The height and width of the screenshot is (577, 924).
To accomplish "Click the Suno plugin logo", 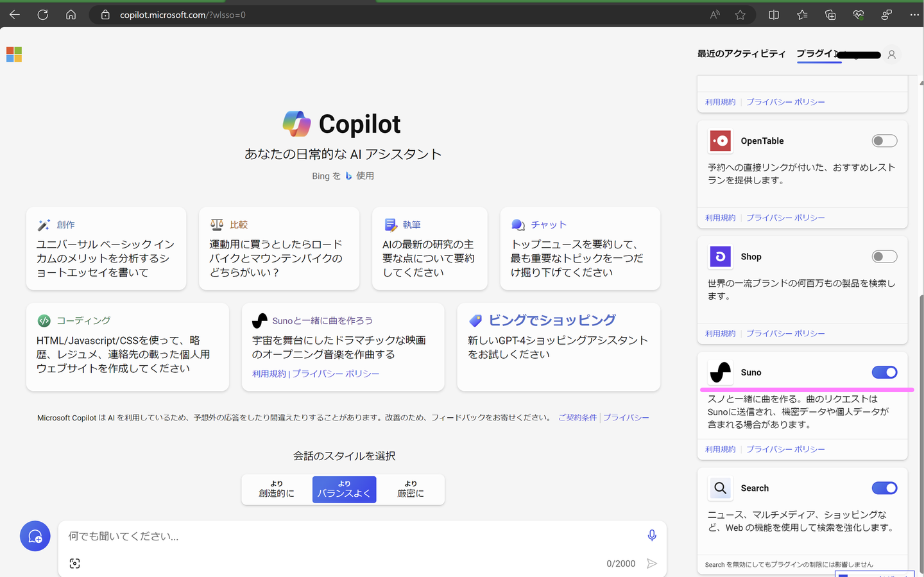I will [721, 372].
